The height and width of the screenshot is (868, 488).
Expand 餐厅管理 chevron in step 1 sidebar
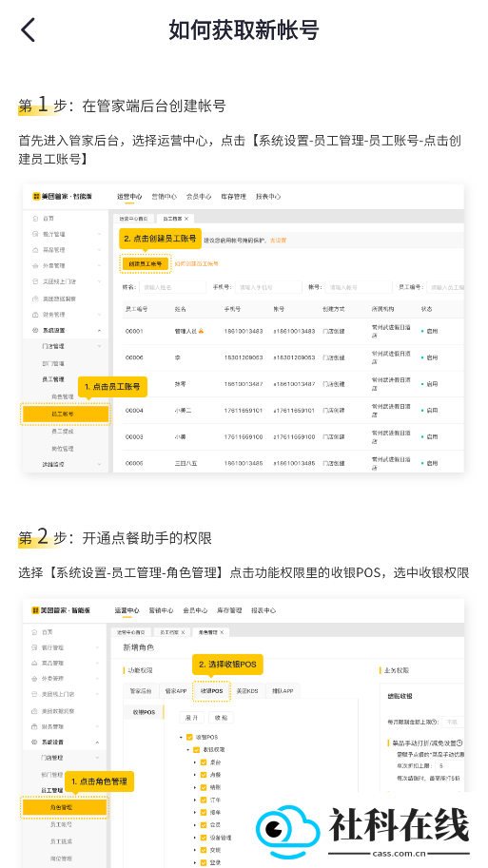coord(99,234)
